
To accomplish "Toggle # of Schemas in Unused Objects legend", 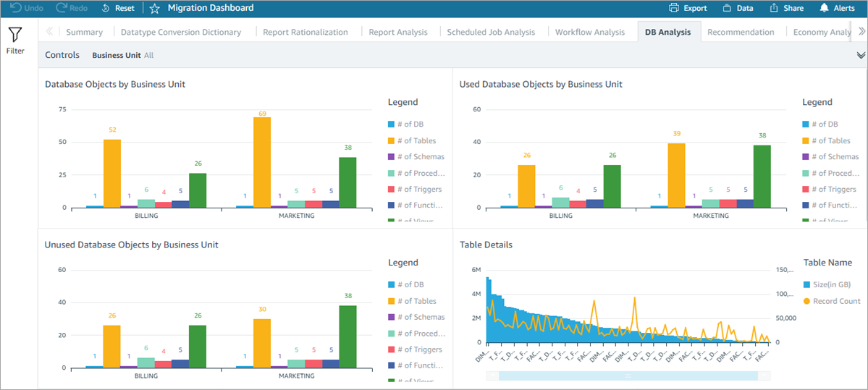I will (416, 317).
